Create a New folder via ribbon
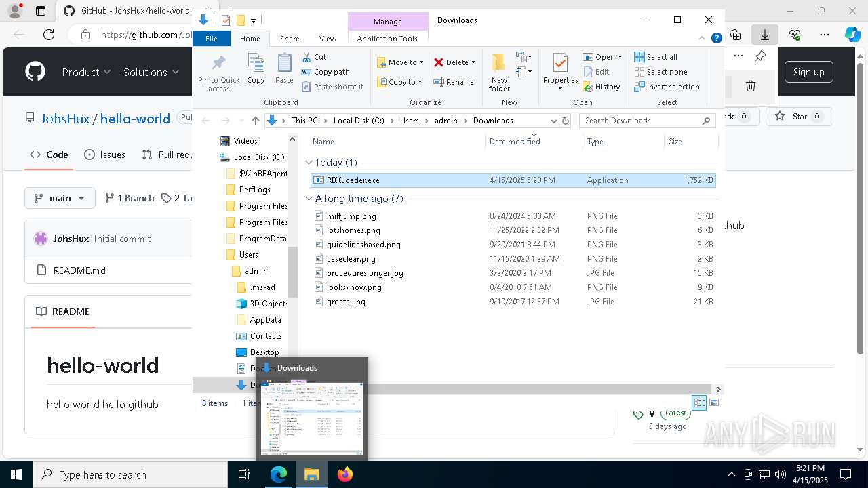 [x=499, y=73]
